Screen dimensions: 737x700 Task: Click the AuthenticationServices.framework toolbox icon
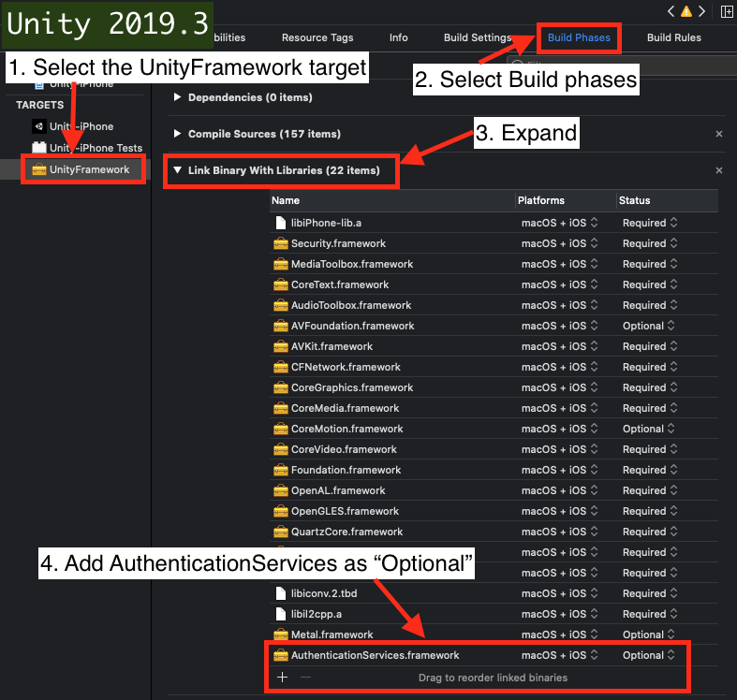coord(281,655)
